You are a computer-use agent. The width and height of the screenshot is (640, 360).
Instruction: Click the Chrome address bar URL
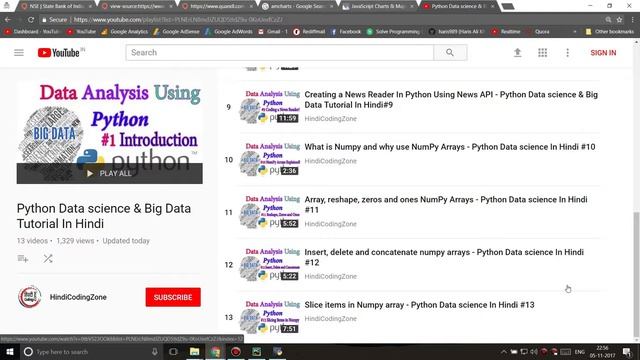[x=178, y=19]
